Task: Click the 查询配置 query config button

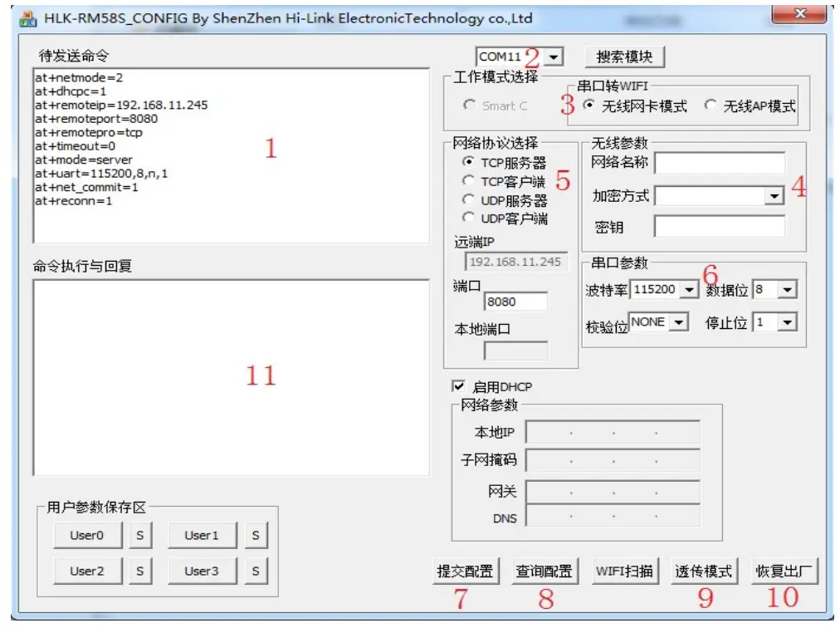Action: (x=545, y=572)
